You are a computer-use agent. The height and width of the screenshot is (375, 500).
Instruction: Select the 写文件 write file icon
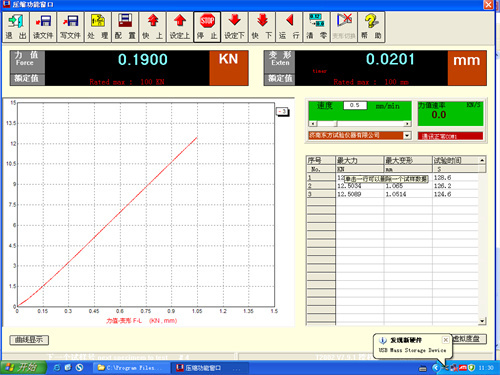click(x=70, y=27)
